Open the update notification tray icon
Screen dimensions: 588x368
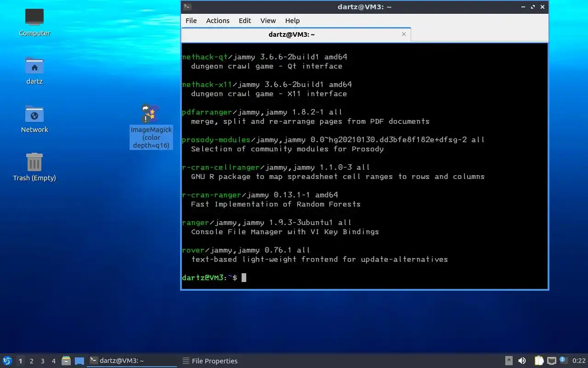564,361
